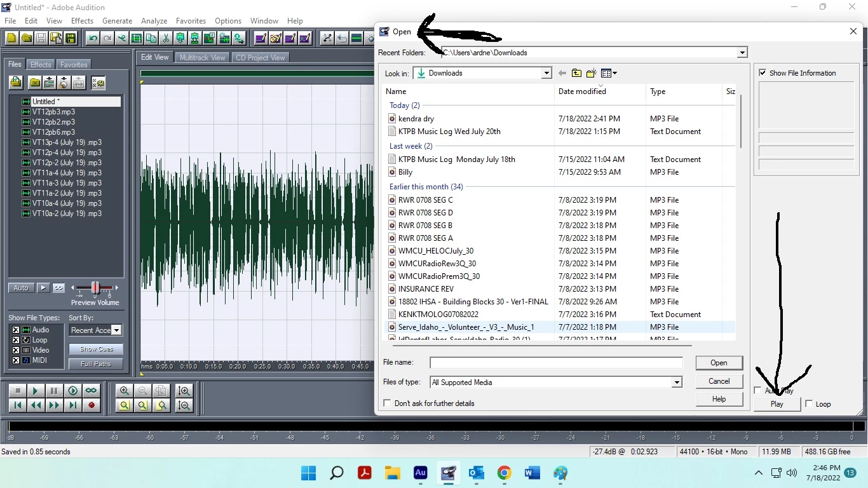Click the Rewind transport button
The height and width of the screenshot is (488, 868).
coord(36,405)
